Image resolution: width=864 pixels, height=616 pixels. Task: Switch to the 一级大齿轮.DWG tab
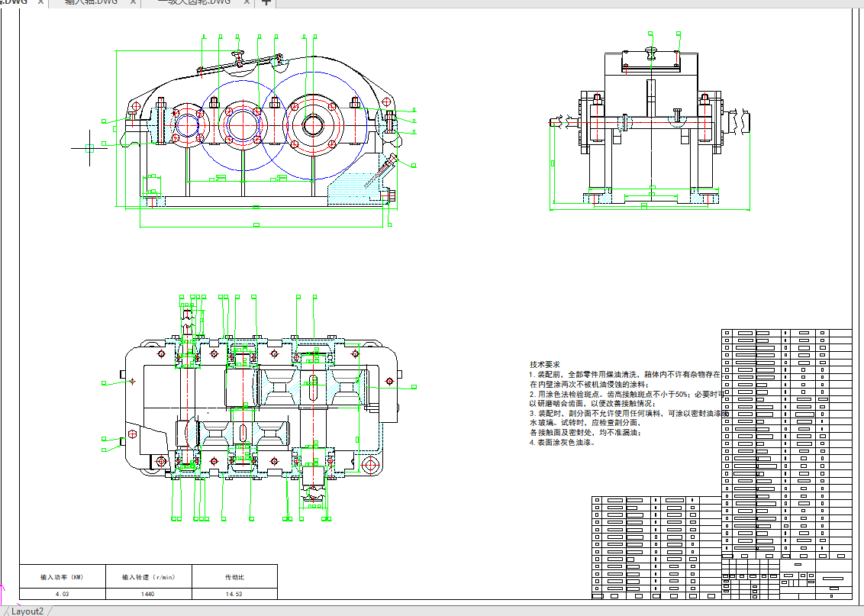194,2
